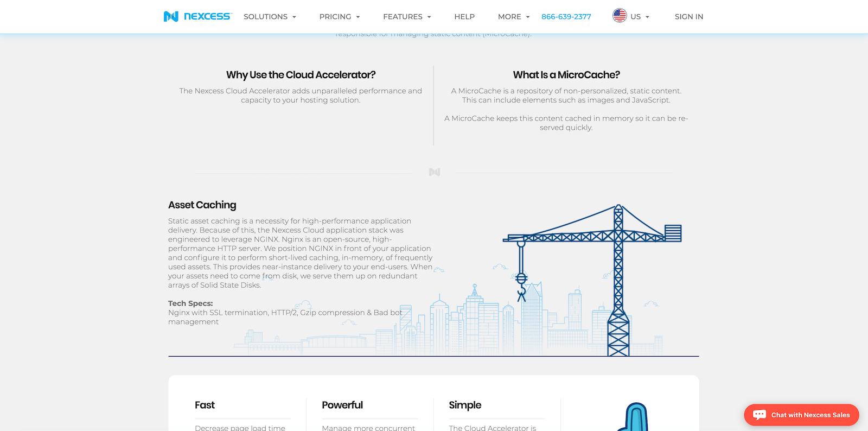
Task: Click the Fast card heading
Action: point(205,405)
